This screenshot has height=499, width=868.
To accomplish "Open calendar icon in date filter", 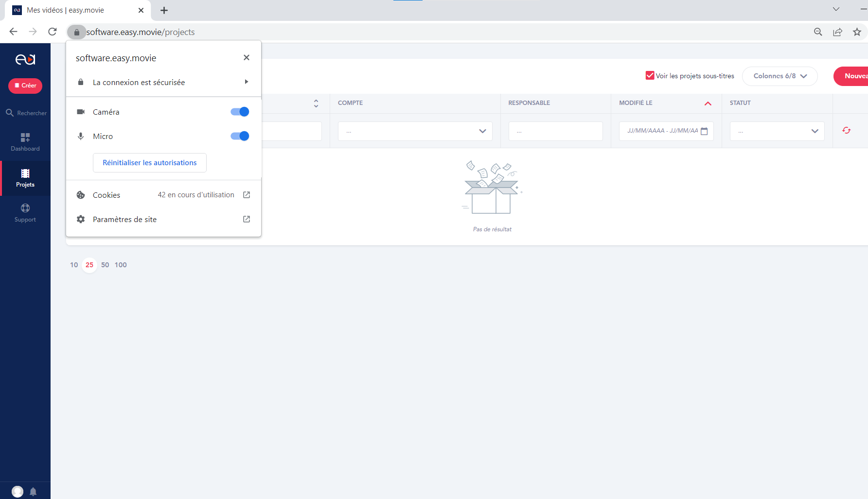I will point(704,131).
